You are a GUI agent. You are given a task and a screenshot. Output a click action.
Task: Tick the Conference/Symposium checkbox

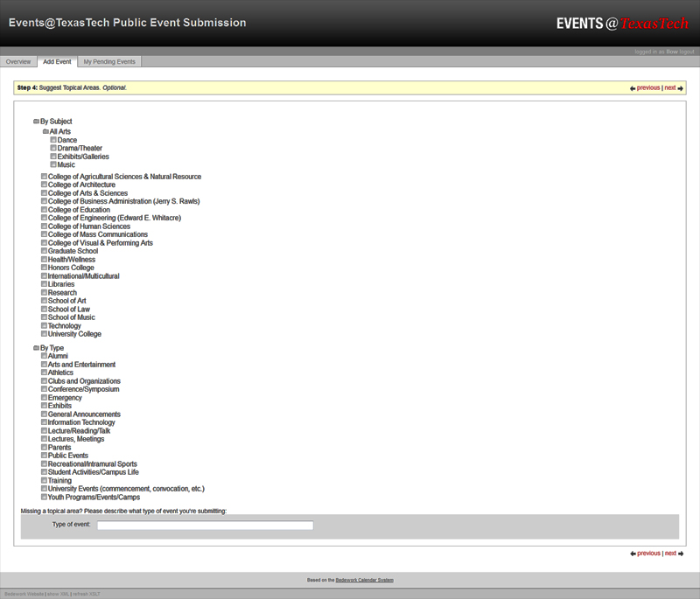(45, 389)
